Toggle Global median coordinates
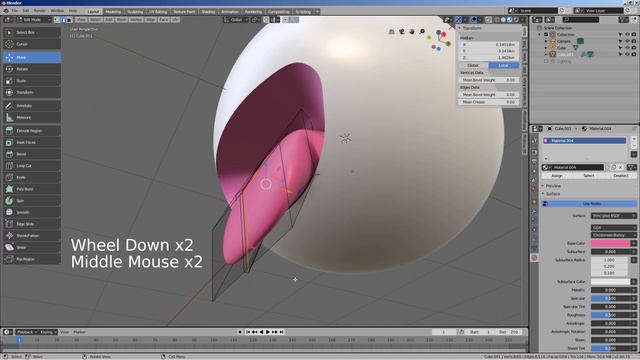Viewport: 640px width, 360px height. (473, 65)
